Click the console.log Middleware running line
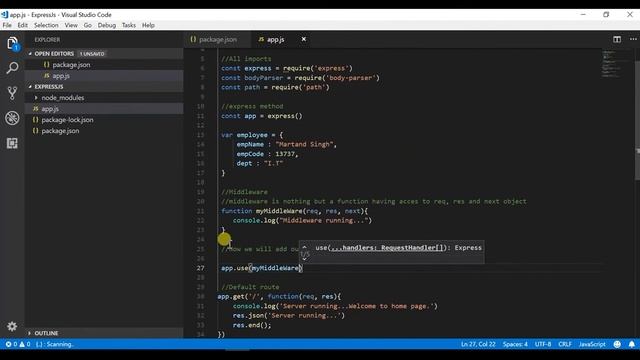Image resolution: width=640 pixels, height=360 pixels. pyautogui.click(x=302, y=220)
